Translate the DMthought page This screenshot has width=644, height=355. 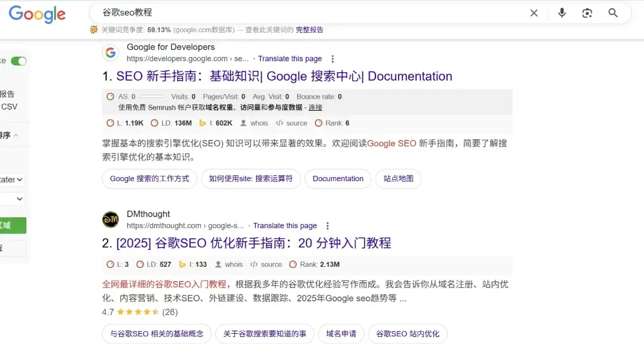click(x=285, y=225)
